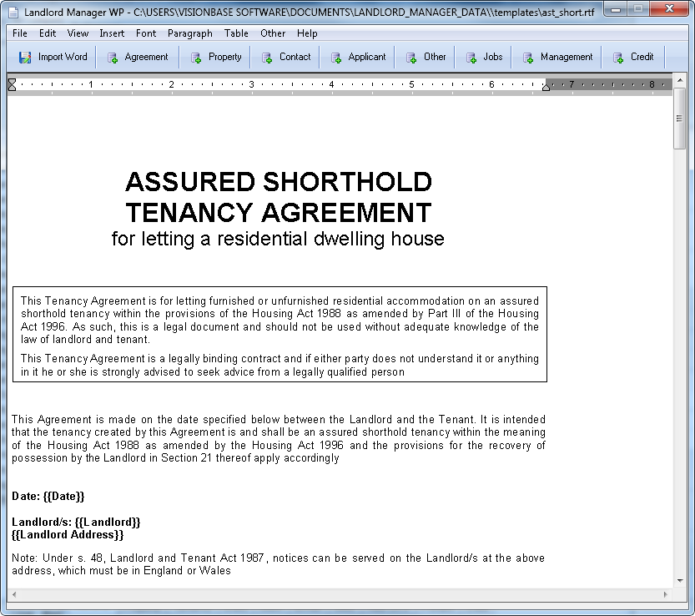Image resolution: width=695 pixels, height=616 pixels.
Task: Click the Agreement database icon
Action: [113, 58]
